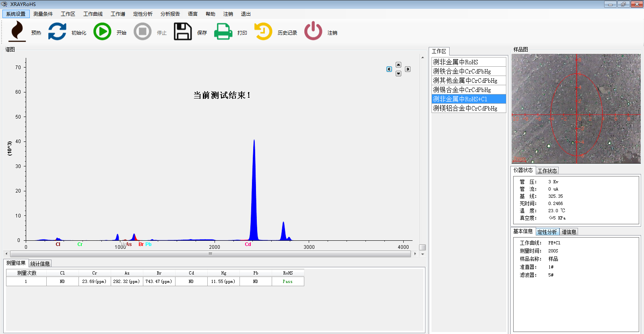Click the sample camera image
Screen dimensions: 644x334
click(576, 109)
